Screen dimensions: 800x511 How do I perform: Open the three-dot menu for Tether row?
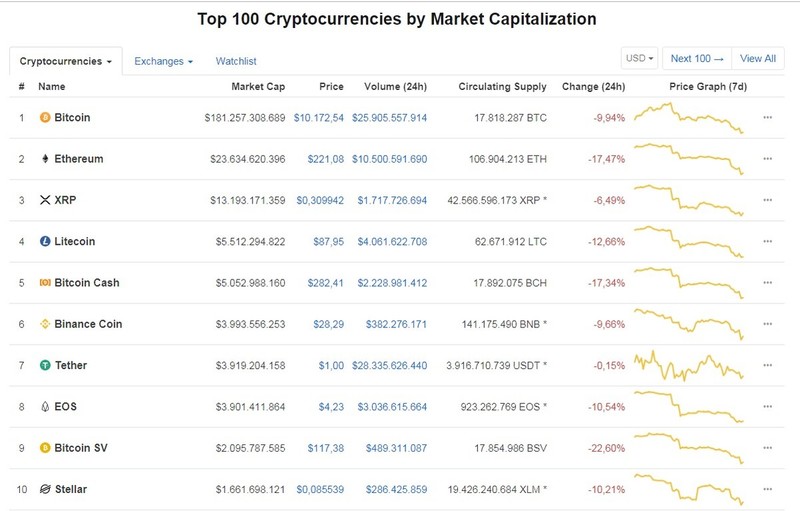coord(767,366)
